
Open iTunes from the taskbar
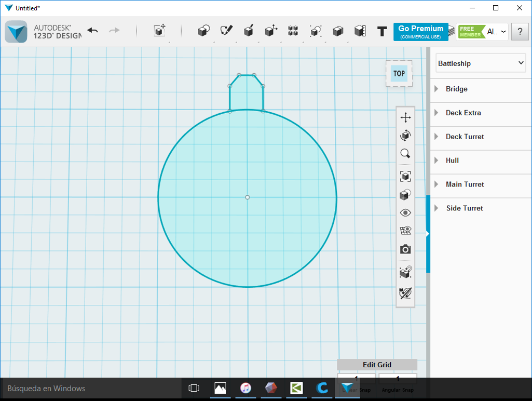[x=245, y=388]
